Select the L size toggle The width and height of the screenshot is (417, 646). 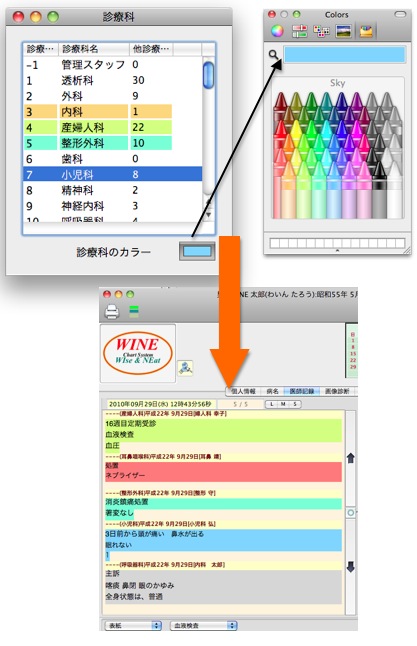272,404
